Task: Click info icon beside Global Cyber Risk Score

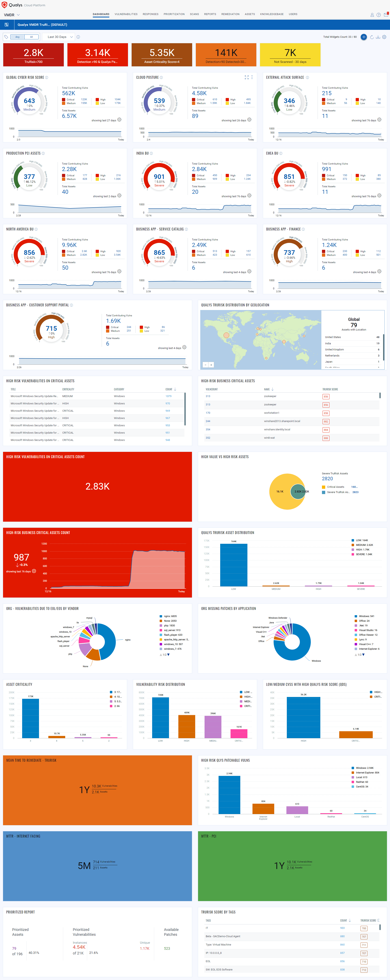Action: click(x=47, y=78)
